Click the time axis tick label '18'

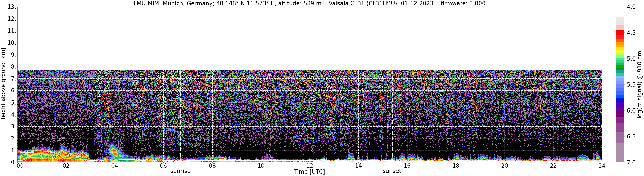456,166
